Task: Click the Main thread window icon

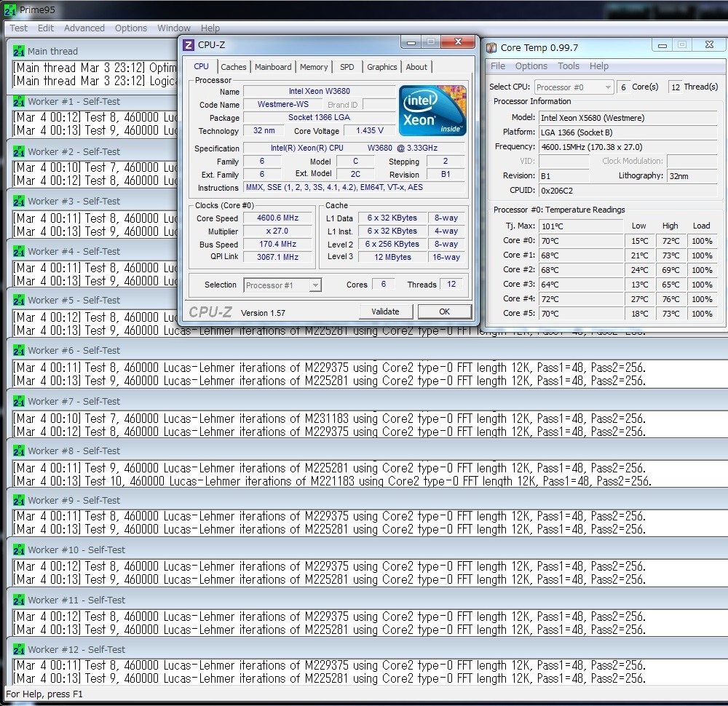Action: point(19,52)
